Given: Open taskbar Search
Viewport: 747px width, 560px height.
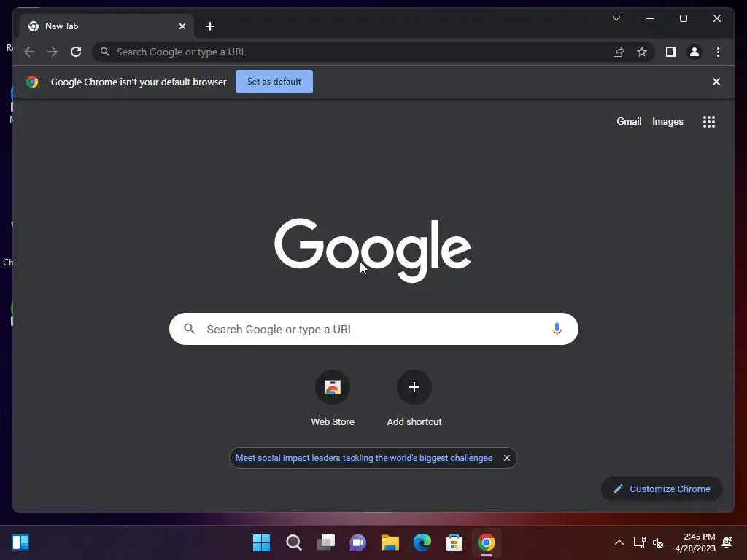Looking at the screenshot, I should 294,542.
